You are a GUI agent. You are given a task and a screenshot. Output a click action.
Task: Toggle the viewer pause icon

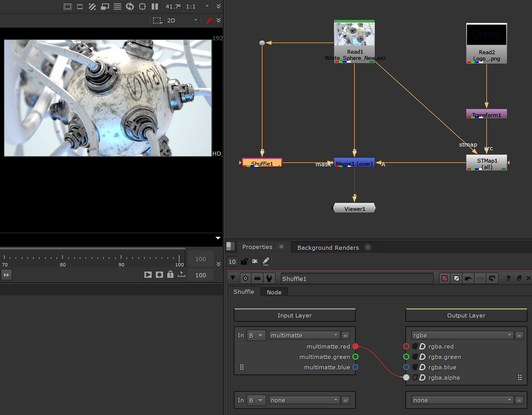tap(155, 6)
